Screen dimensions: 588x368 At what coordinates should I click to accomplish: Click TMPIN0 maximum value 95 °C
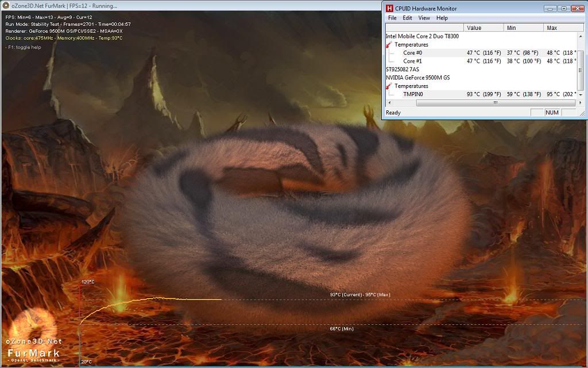(562, 94)
